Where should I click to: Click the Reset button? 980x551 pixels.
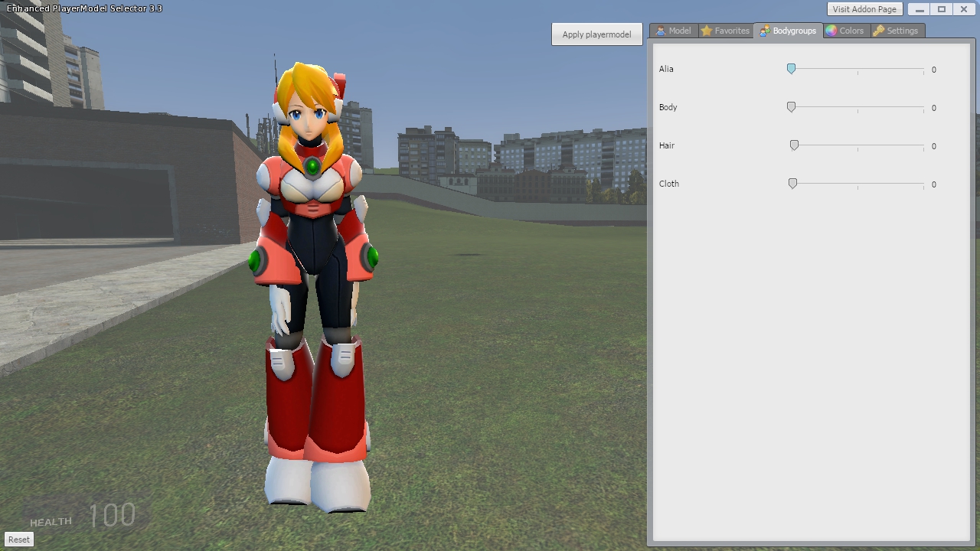click(x=19, y=540)
